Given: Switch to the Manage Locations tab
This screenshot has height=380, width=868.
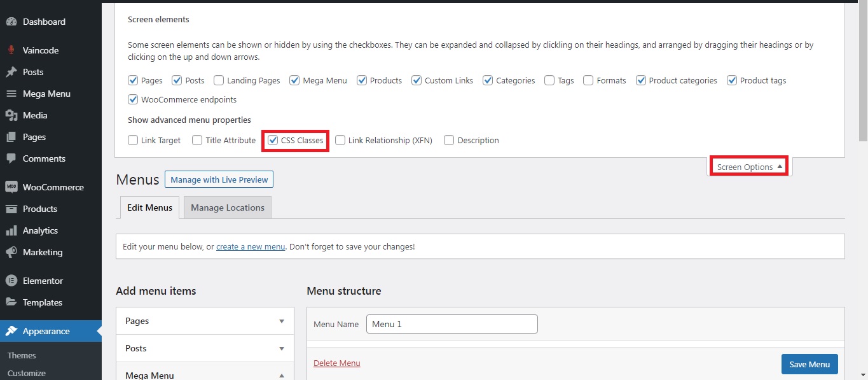Looking at the screenshot, I should 227,208.
